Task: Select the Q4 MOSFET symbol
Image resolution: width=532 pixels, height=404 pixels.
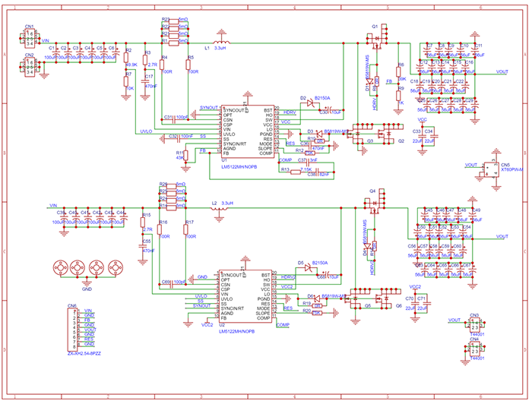Action: tap(375, 203)
